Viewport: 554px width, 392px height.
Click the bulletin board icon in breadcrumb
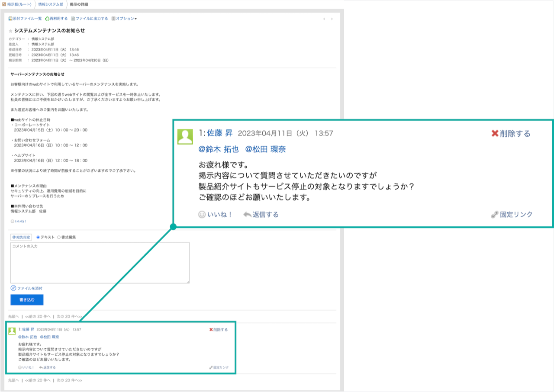(4, 4)
